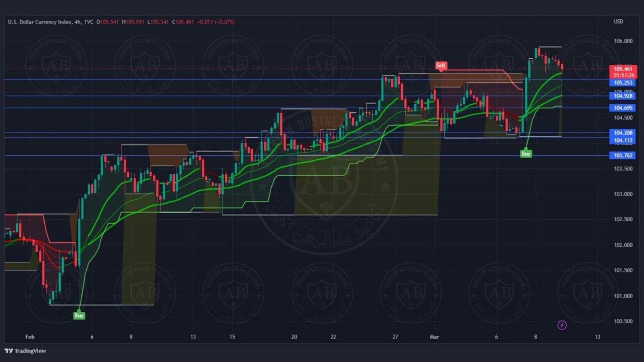Click the 103.500 price axis value
Screen dimensions: 644x362
pyautogui.click(x=623, y=169)
